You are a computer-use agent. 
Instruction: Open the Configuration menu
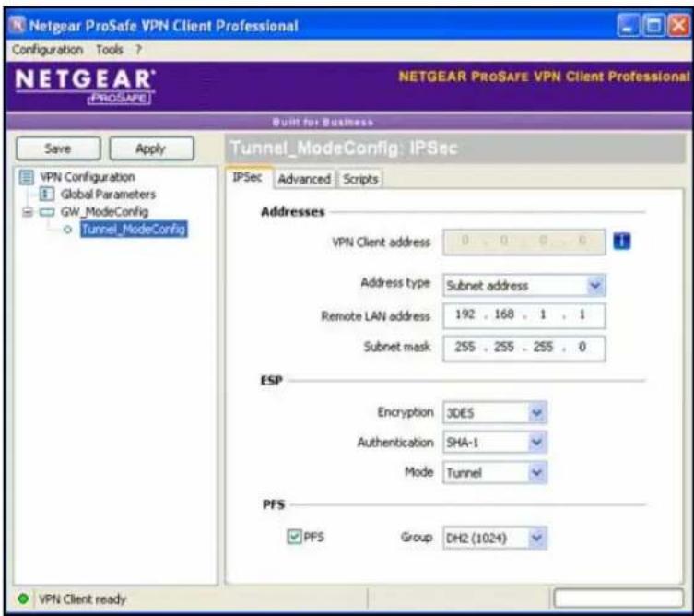pyautogui.click(x=47, y=50)
